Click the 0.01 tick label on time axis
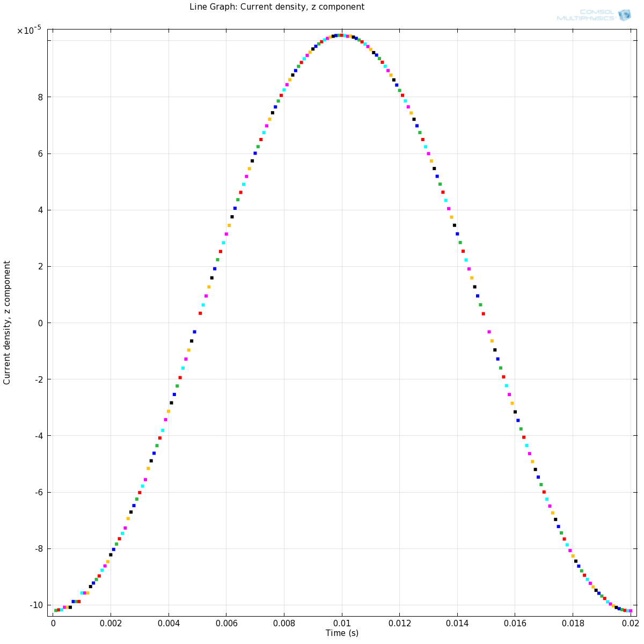This screenshot has height=644, width=644. coord(342,624)
